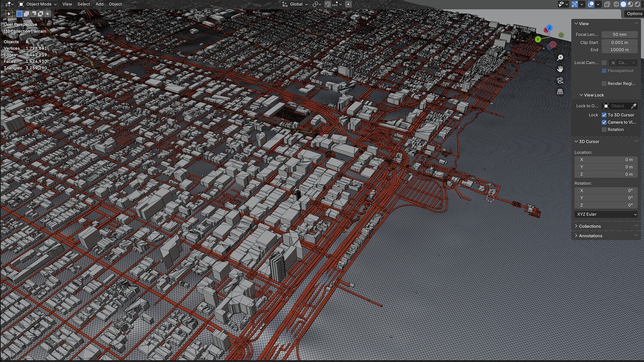Enable the Render Region checkbox
This screenshot has height=362, width=644.
click(604, 84)
